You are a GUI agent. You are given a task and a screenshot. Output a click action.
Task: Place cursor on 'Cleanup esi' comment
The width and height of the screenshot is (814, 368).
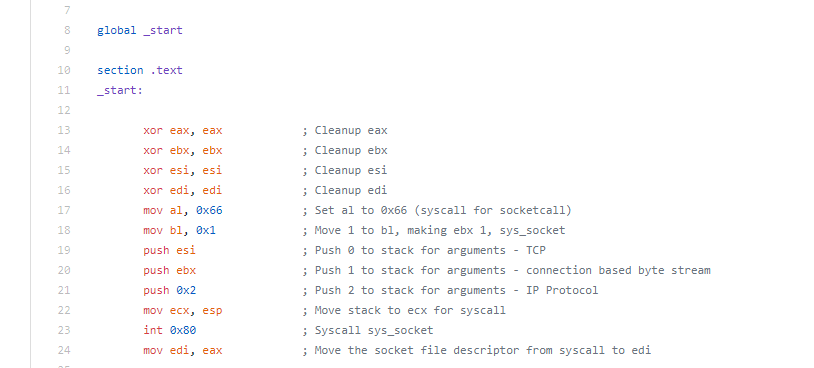point(351,170)
